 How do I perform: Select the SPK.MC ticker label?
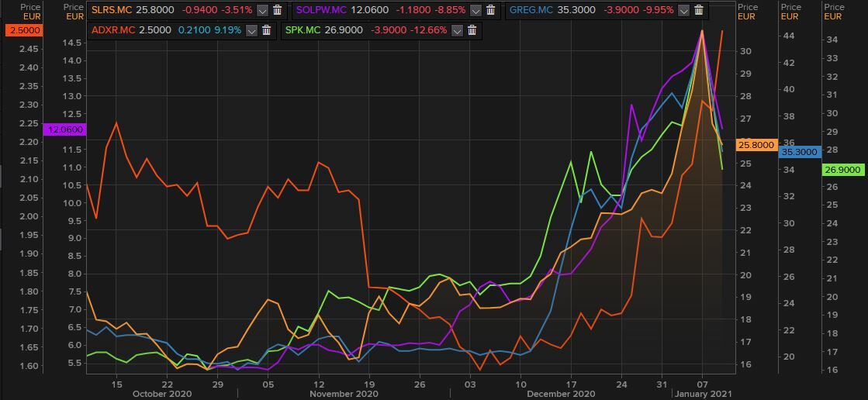303,30
